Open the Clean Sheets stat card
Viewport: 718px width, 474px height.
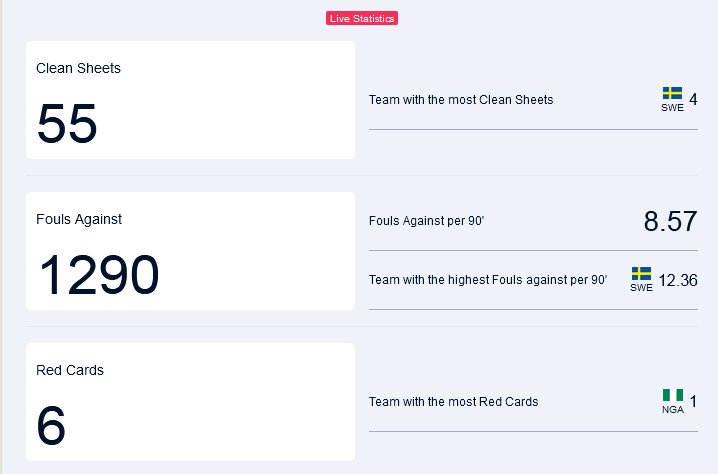[x=190, y=100]
